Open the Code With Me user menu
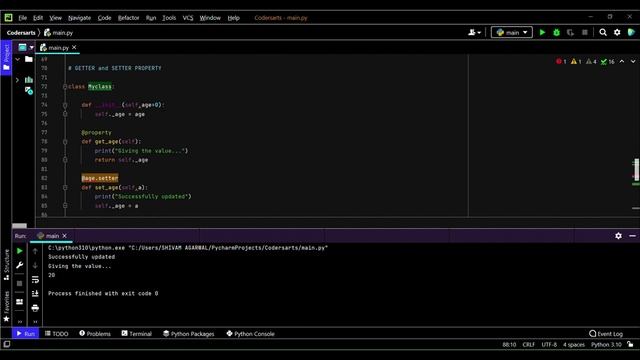The height and width of the screenshot is (360, 640). pos(474,32)
